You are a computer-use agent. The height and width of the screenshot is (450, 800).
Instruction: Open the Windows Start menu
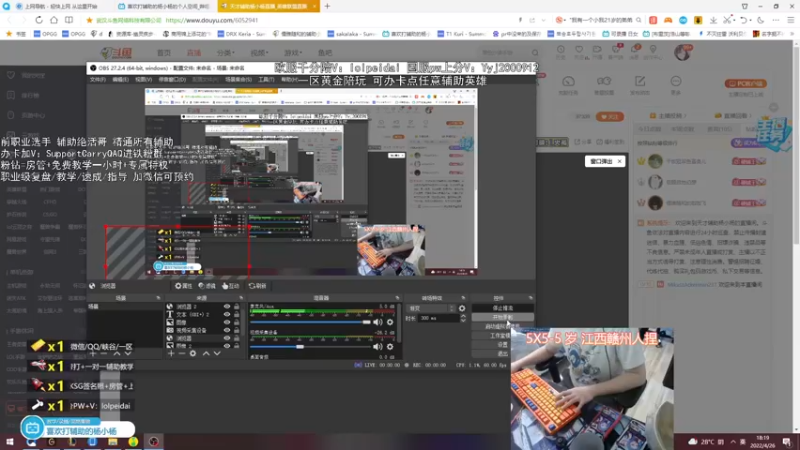pyautogui.click(x=10, y=441)
